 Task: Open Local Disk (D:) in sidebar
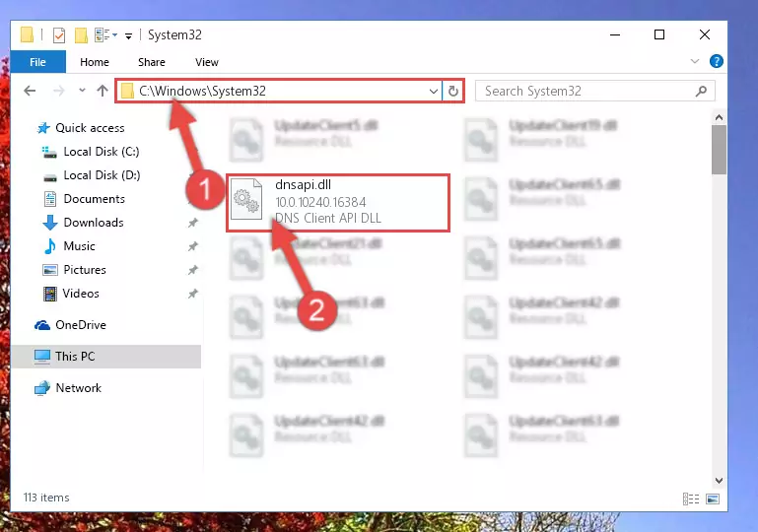[102, 175]
